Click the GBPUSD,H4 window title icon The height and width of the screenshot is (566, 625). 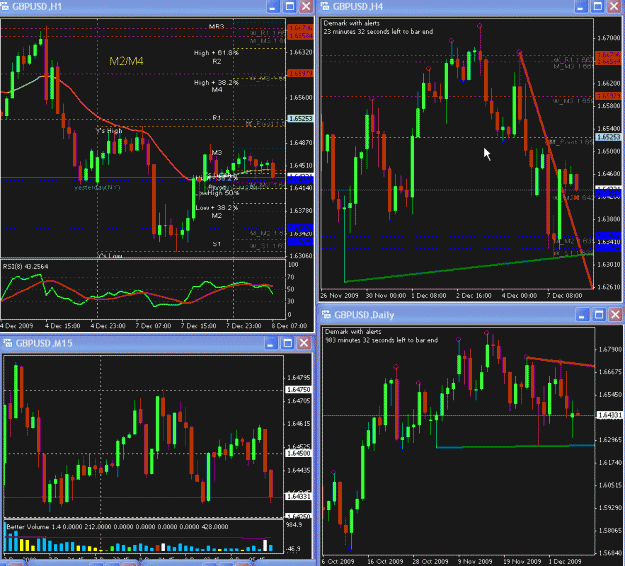point(325,6)
